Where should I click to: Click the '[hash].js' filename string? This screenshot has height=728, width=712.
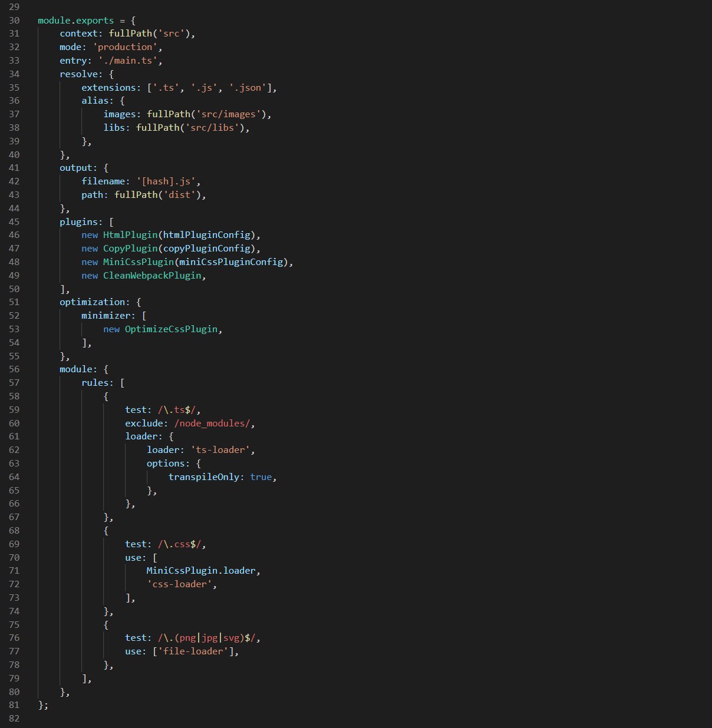pos(166,181)
